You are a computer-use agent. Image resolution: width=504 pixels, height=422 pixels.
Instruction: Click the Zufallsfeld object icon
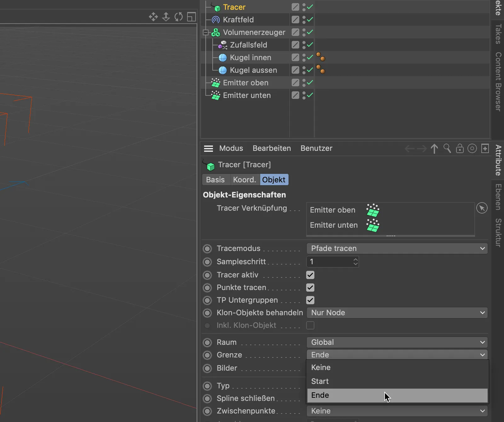click(223, 45)
